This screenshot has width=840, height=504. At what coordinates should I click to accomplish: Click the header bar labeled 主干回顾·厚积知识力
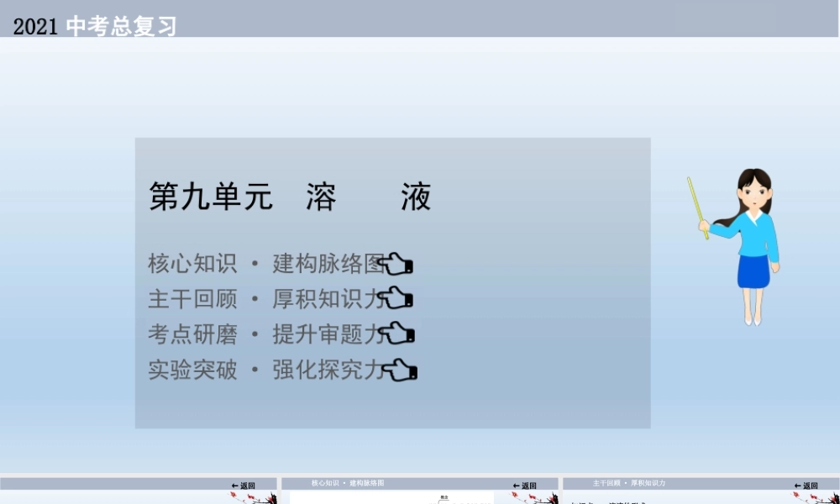tap(630, 483)
